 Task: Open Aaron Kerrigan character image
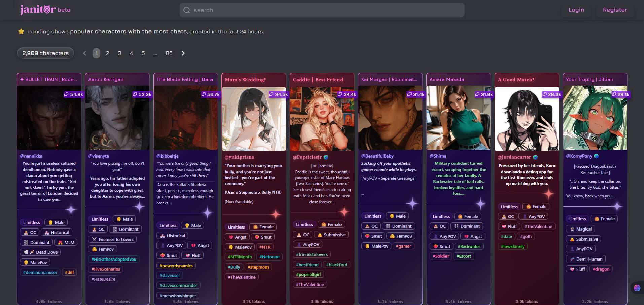[117, 118]
